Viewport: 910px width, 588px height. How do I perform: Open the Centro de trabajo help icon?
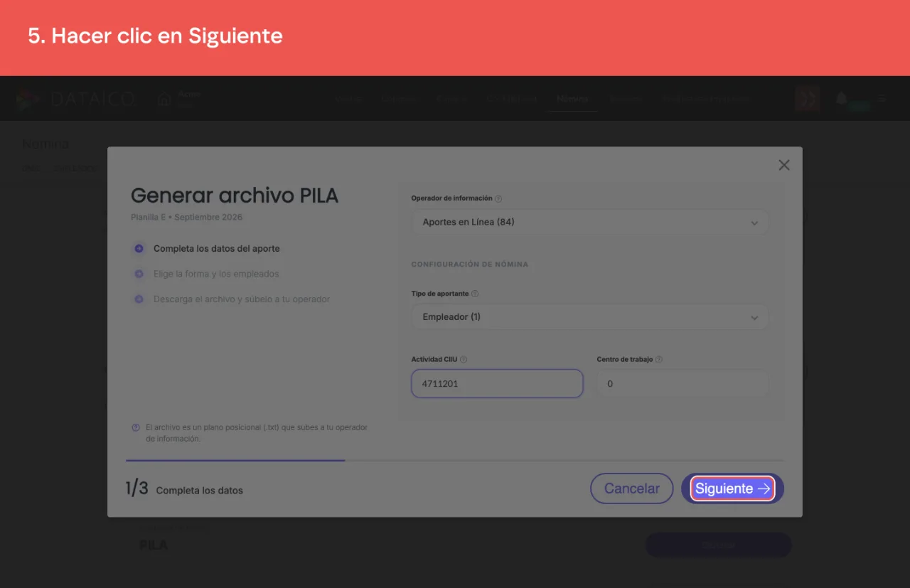tap(659, 360)
